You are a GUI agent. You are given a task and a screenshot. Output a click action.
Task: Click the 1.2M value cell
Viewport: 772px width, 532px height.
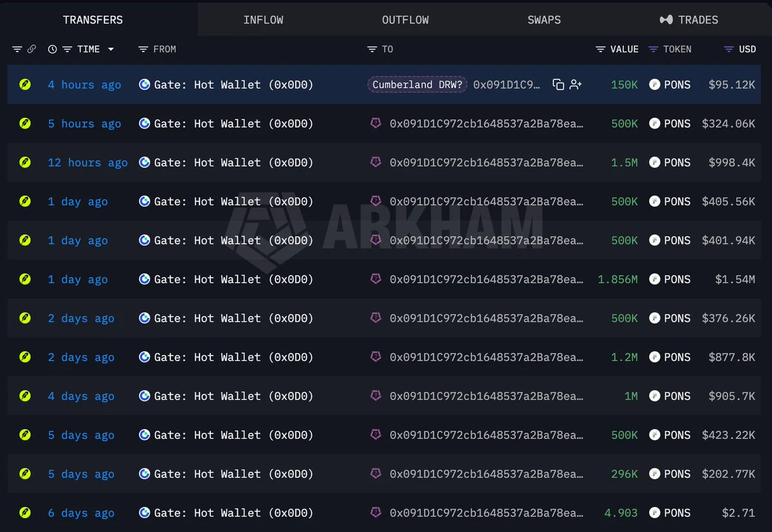tap(624, 357)
